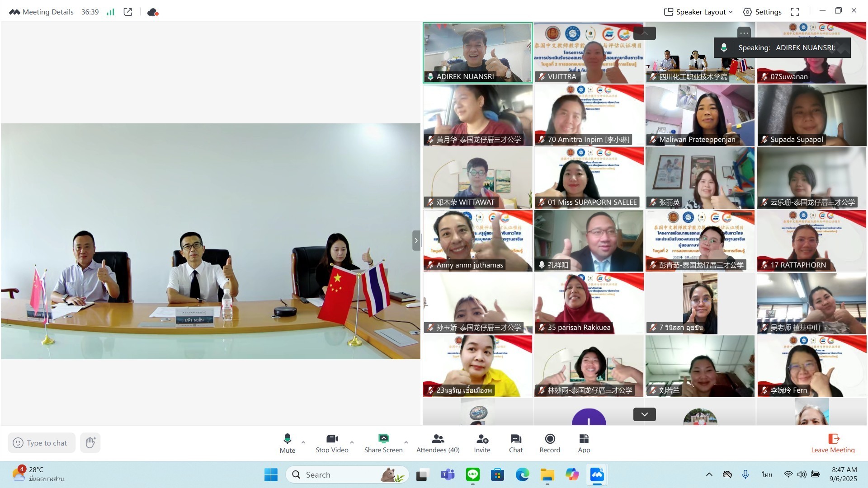This screenshot has height=488, width=868.
Task: Click the Type to chat field
Action: (47, 443)
